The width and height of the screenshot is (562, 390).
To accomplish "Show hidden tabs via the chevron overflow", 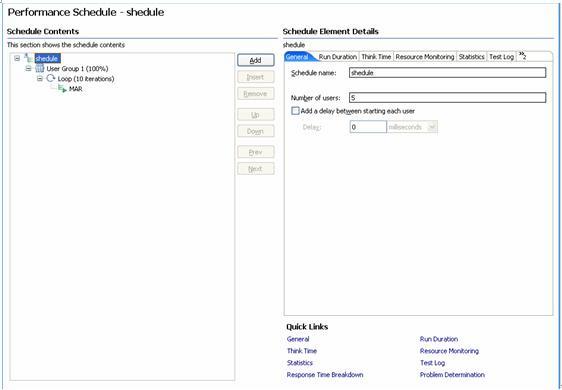I will pos(522,56).
